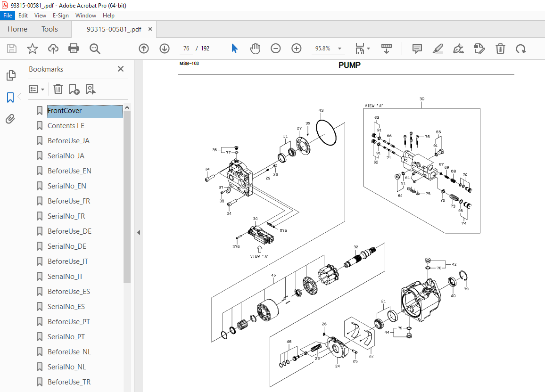Open zoom level dropdown
545x392 pixels.
[339, 49]
